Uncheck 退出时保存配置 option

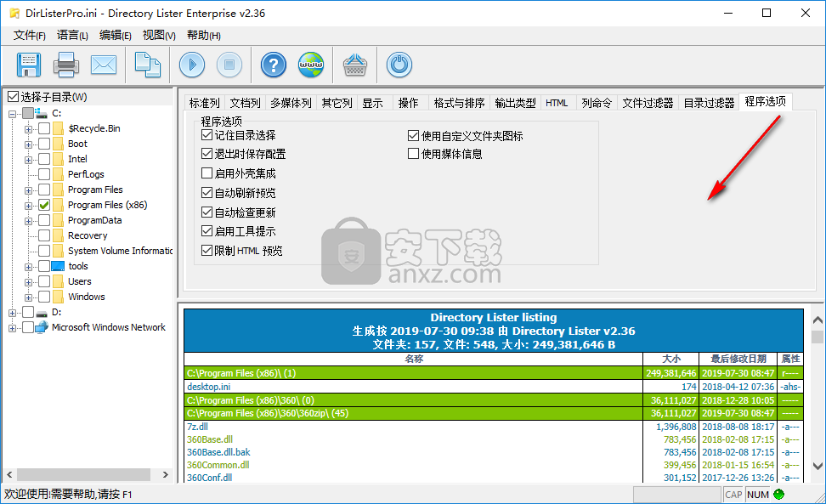coord(206,154)
